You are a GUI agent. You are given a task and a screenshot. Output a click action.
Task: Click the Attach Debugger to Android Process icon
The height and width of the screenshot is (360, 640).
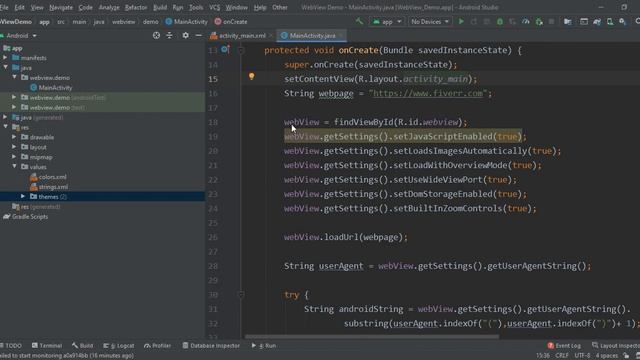pos(539,22)
